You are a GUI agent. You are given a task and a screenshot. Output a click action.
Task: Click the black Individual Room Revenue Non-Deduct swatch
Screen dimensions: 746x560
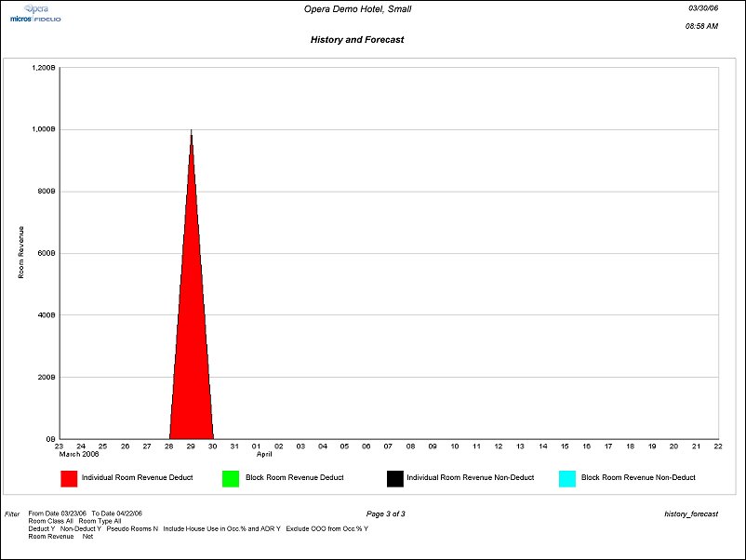point(394,478)
